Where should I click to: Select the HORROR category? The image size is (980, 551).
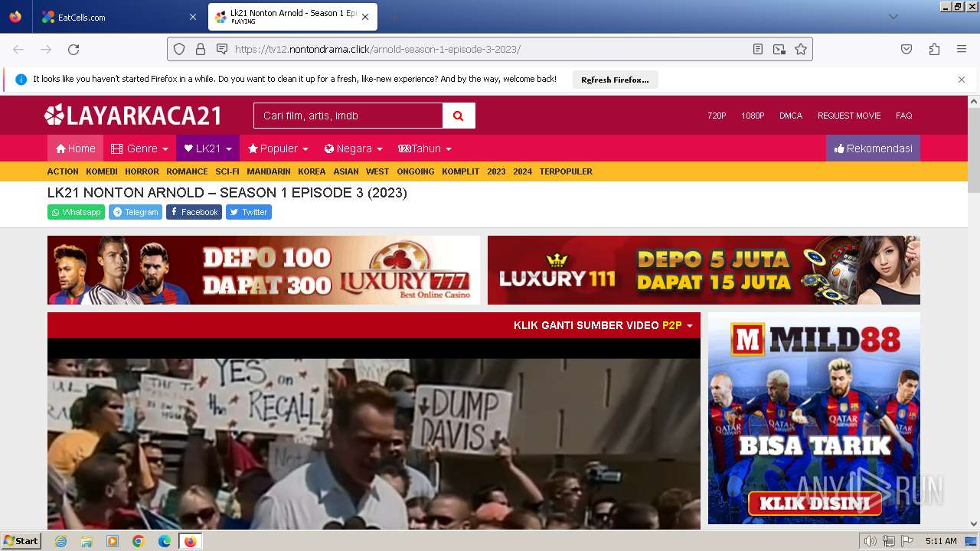pyautogui.click(x=142, y=171)
